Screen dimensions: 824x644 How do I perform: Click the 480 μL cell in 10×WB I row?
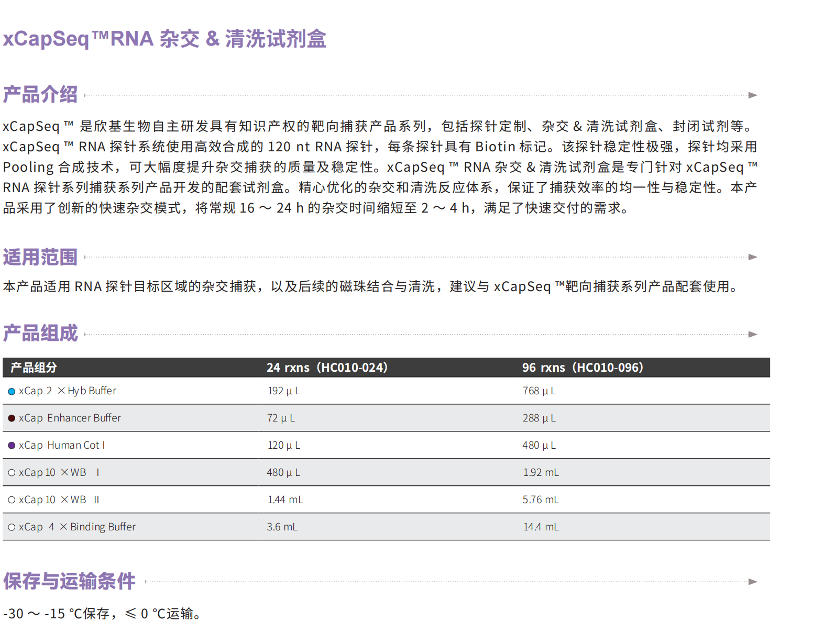pyautogui.click(x=283, y=473)
